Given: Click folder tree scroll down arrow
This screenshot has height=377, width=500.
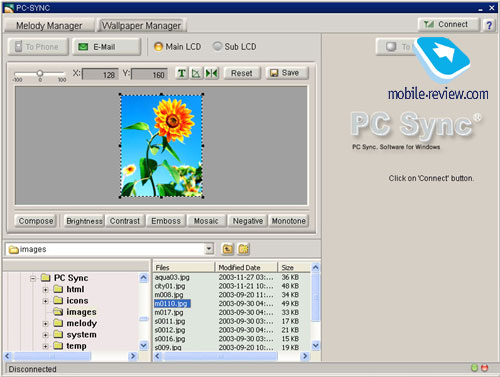Looking at the screenshot, I should [144, 345].
